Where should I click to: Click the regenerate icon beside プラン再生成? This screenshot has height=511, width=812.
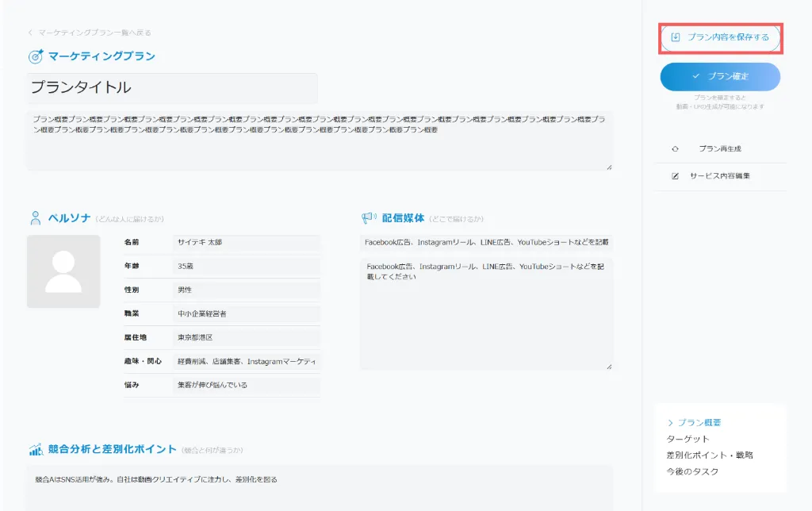(x=676, y=148)
